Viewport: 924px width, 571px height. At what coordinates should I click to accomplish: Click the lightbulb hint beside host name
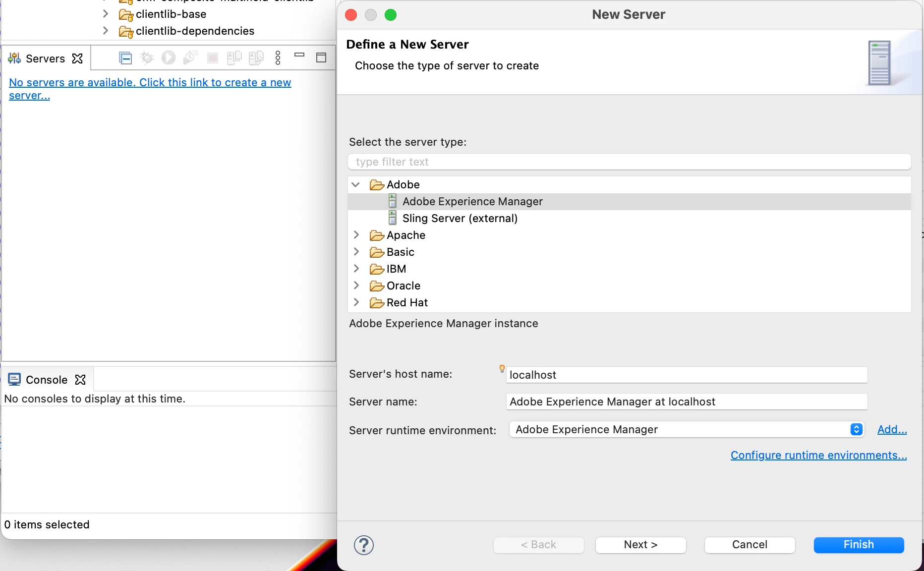[x=502, y=369]
